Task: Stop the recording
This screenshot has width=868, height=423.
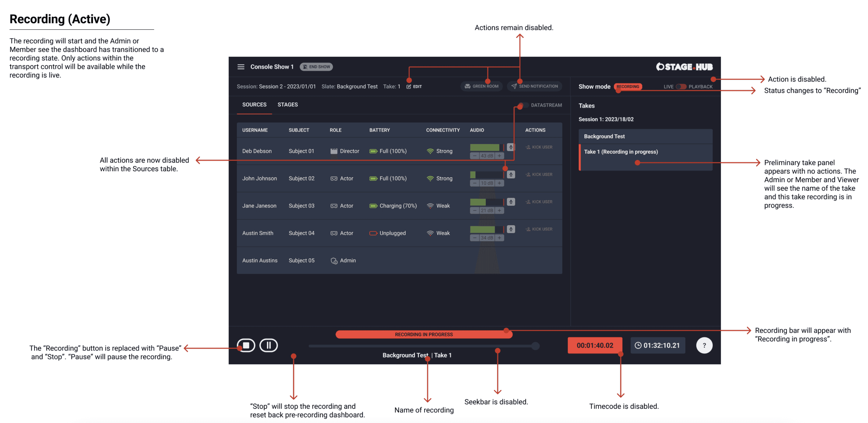Action: [x=246, y=345]
